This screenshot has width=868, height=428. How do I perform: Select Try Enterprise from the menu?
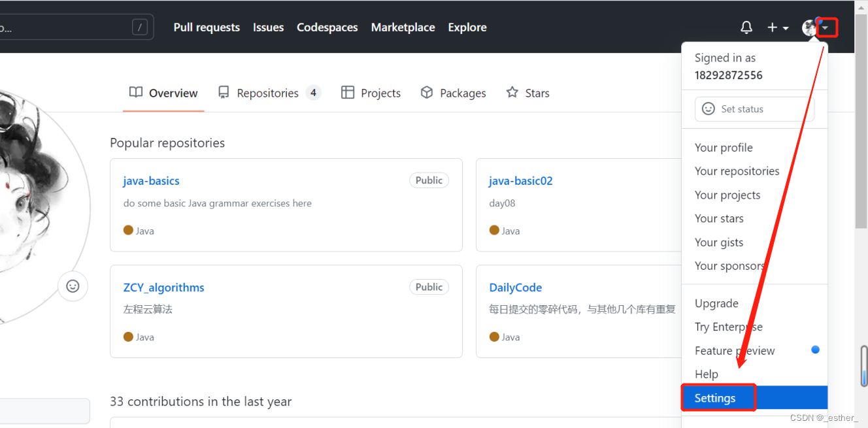(754, 327)
